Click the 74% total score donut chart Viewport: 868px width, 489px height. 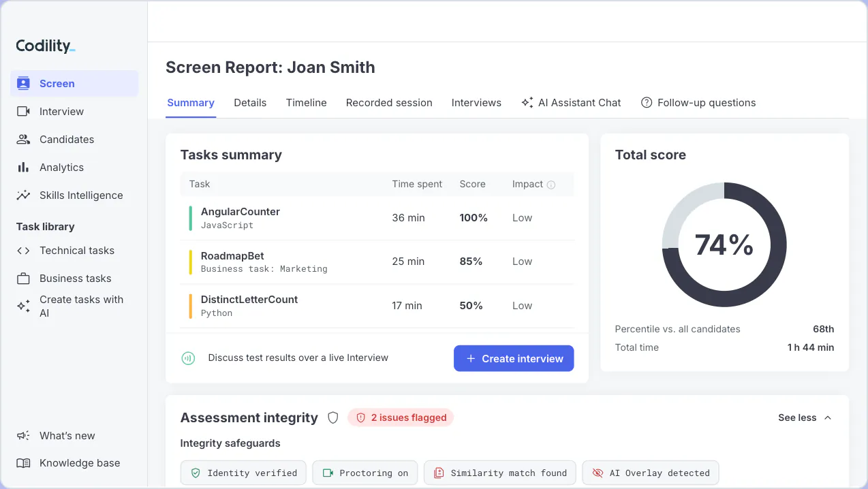[x=724, y=245]
